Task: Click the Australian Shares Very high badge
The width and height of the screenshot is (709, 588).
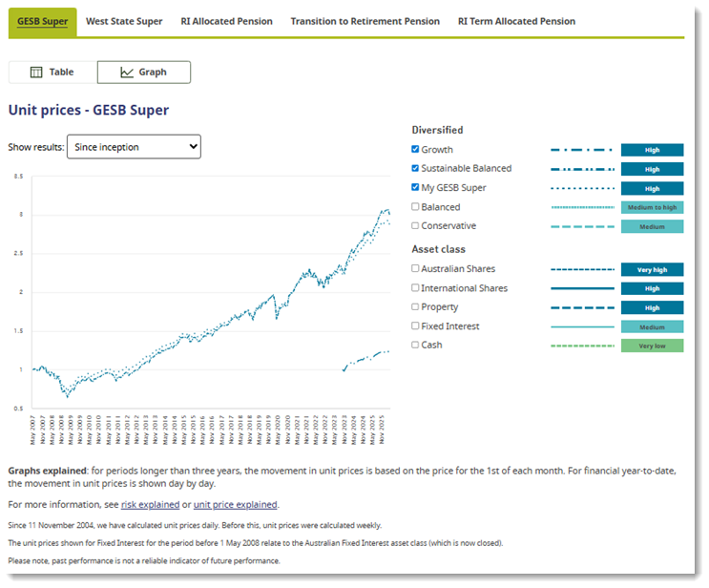Action: pos(652,269)
